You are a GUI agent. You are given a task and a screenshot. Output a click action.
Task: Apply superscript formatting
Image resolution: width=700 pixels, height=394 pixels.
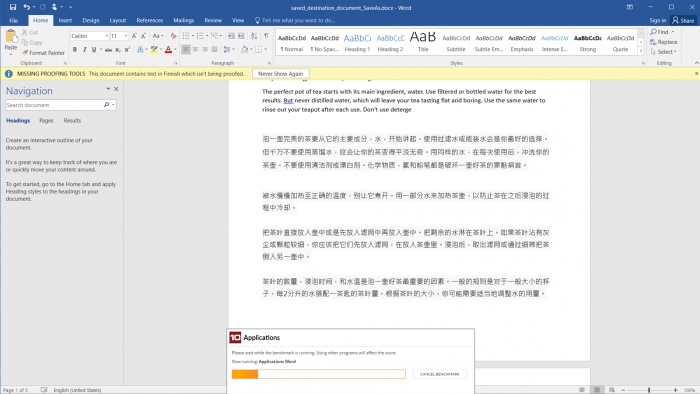click(127, 50)
